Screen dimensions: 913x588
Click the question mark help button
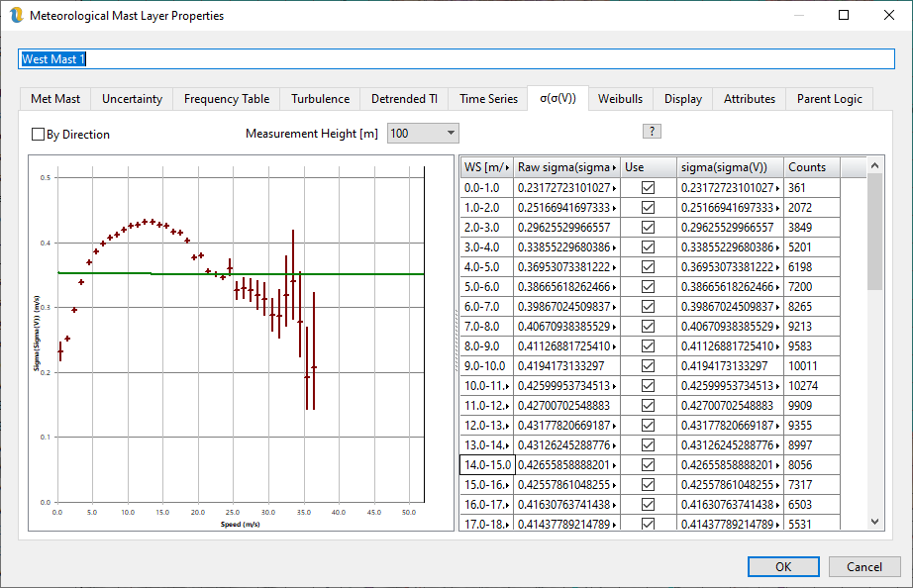pyautogui.click(x=652, y=132)
